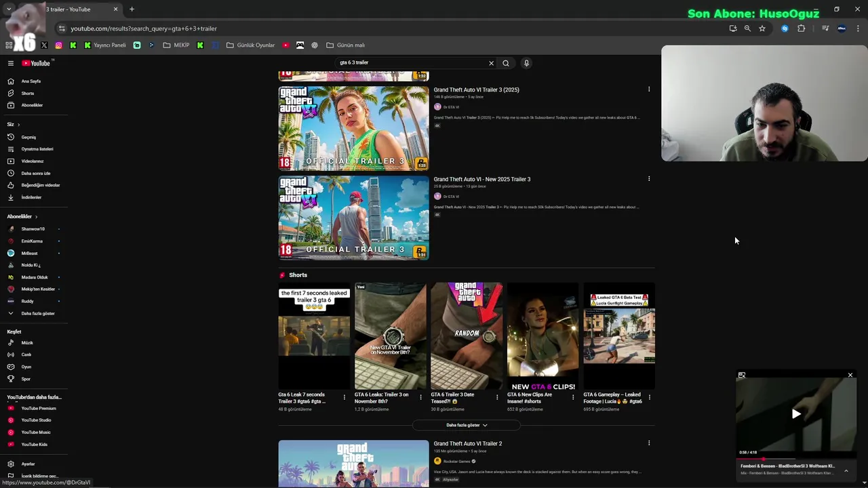Close the miniplayer
The width and height of the screenshot is (868, 488).
pos(850,375)
